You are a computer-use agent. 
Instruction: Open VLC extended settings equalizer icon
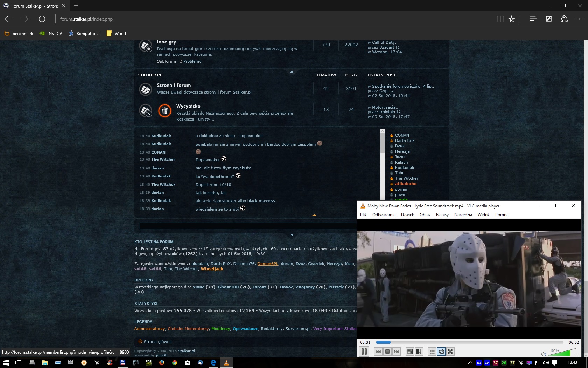pyautogui.click(x=419, y=352)
